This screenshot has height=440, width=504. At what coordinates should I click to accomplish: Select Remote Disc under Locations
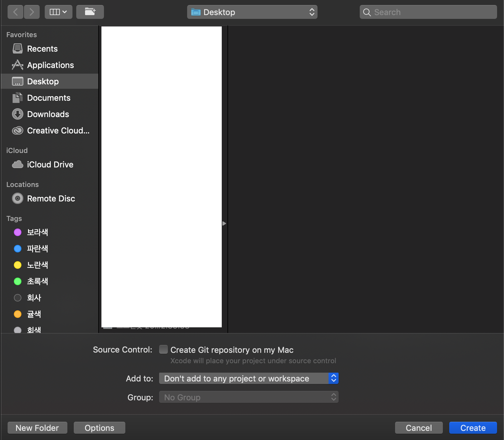(50, 199)
